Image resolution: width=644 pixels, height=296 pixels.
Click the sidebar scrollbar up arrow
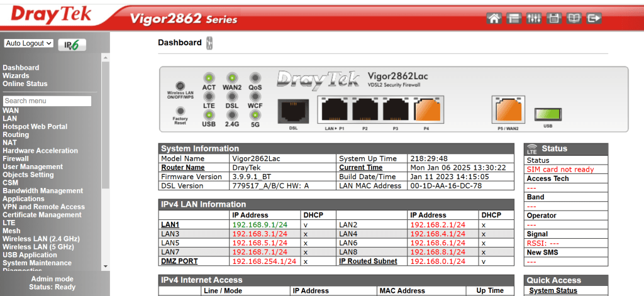(x=105, y=58)
